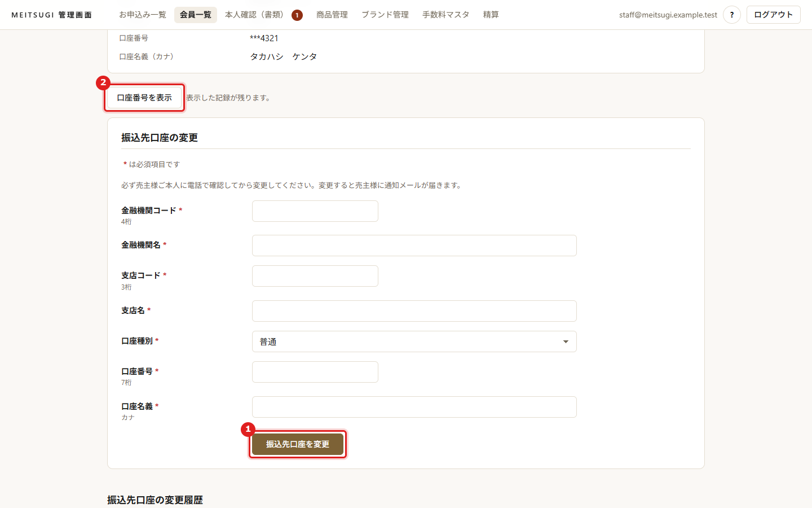
Task: Expand the 口座種別 dropdown showing 普通
Action: (414, 341)
